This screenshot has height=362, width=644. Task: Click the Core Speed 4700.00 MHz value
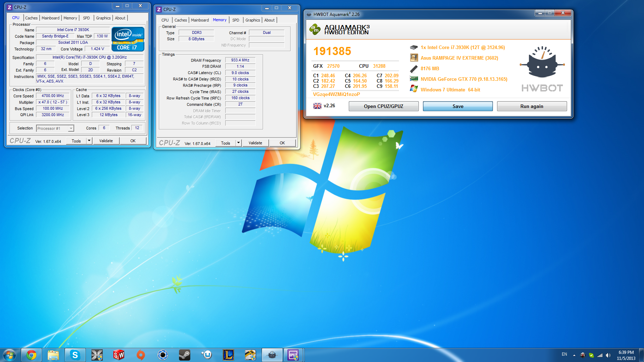point(53,96)
